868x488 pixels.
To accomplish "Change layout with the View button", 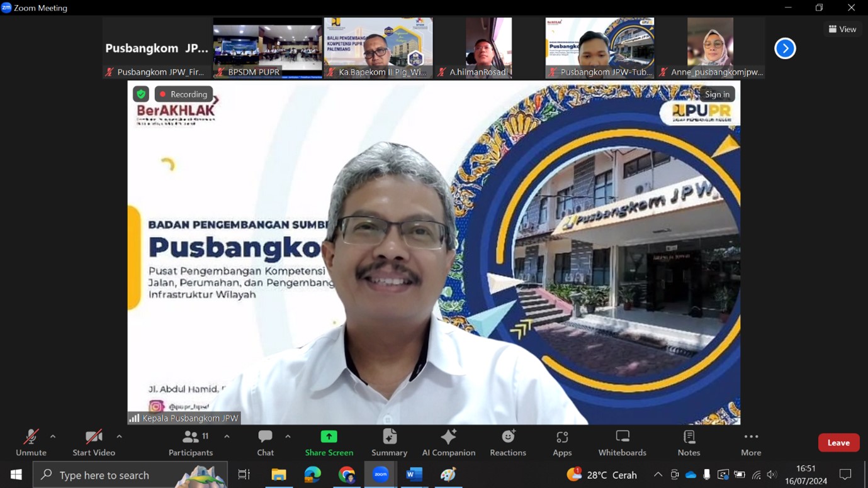I will click(842, 29).
